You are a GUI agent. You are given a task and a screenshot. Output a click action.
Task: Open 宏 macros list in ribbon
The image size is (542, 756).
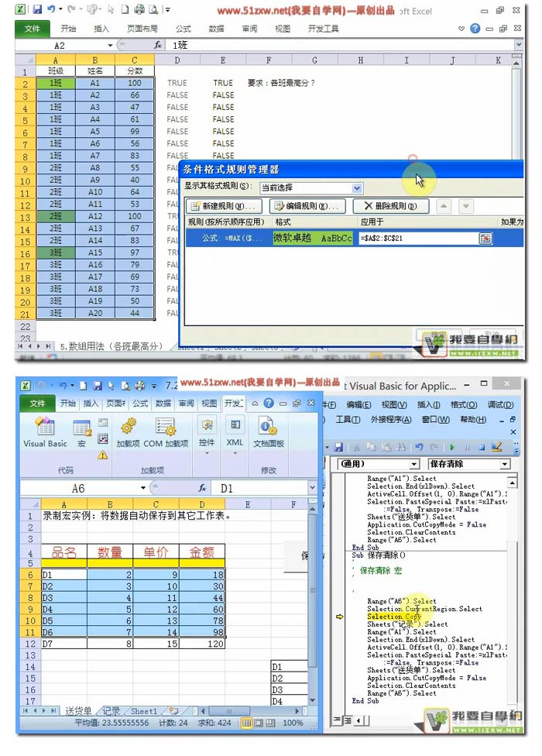click(81, 433)
